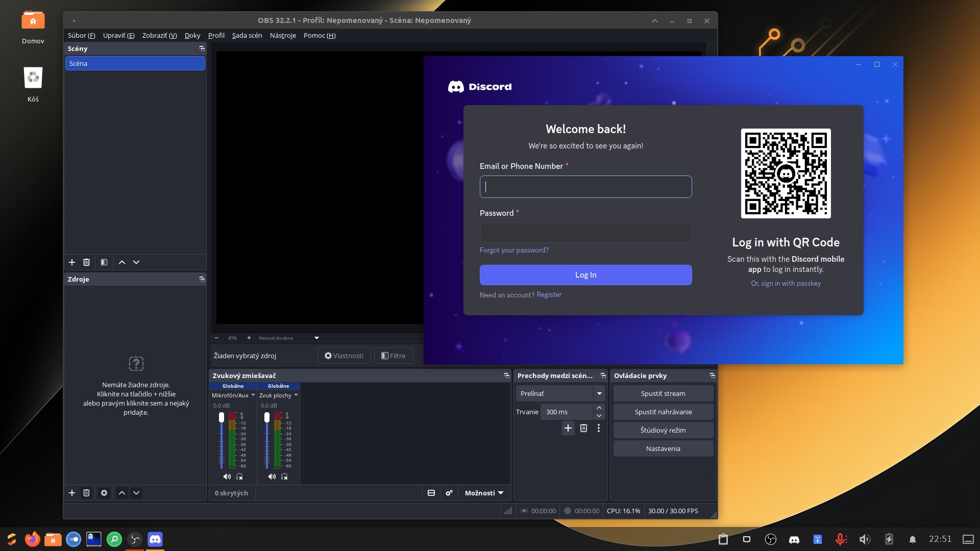
Task: Click the sign in with passkey link
Action: pyautogui.click(x=786, y=284)
